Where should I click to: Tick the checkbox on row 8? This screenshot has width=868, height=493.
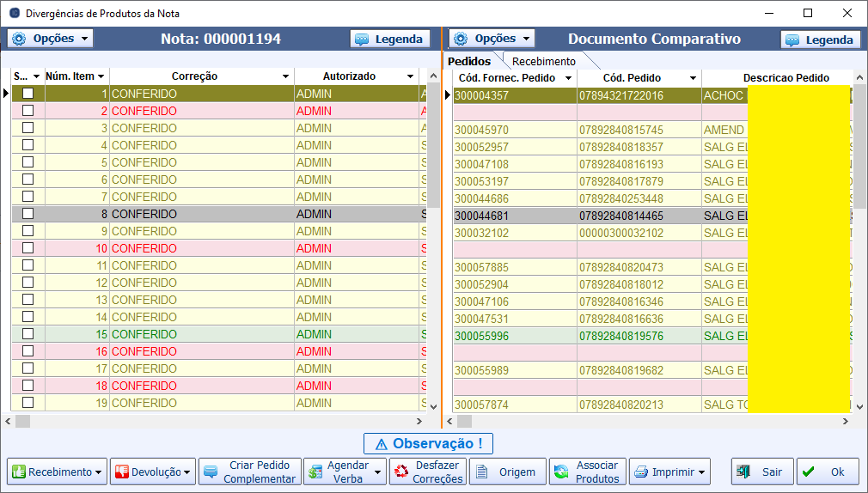[28, 214]
